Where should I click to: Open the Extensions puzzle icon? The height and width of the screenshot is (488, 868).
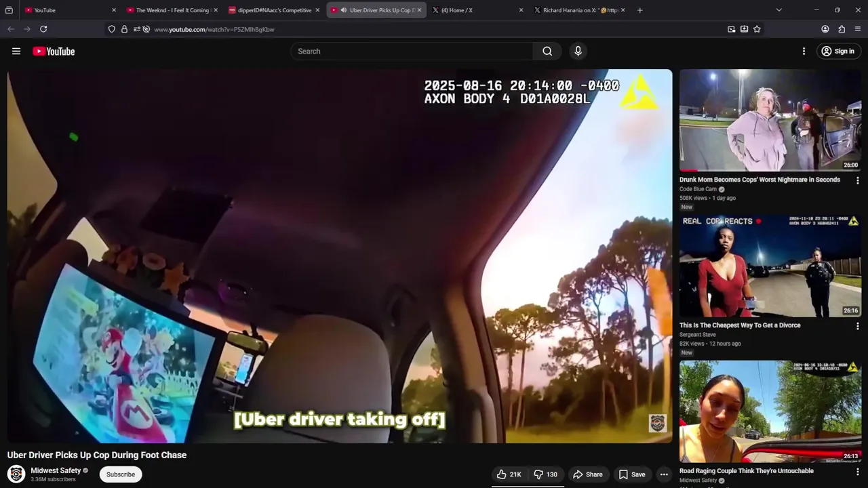click(842, 29)
